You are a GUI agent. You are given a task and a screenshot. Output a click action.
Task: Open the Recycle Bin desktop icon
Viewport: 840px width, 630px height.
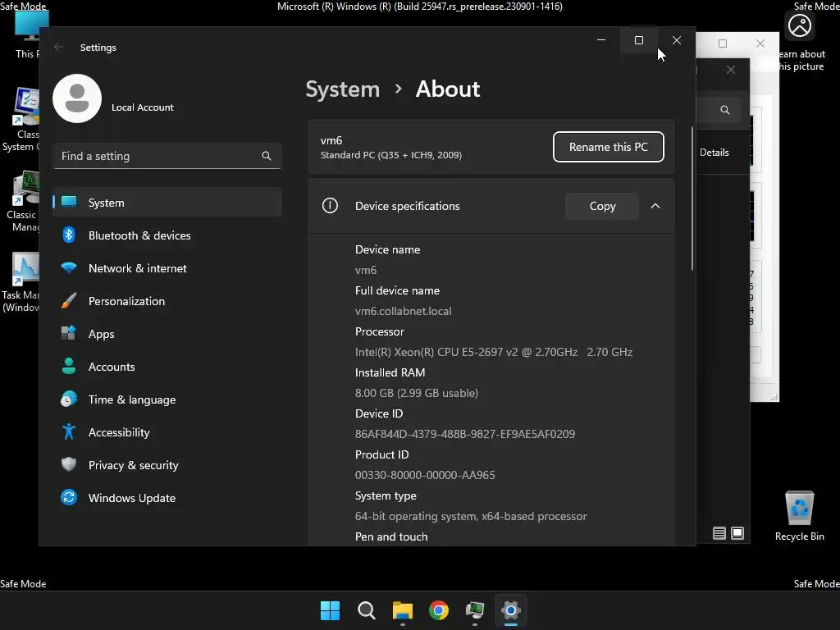tap(799, 515)
